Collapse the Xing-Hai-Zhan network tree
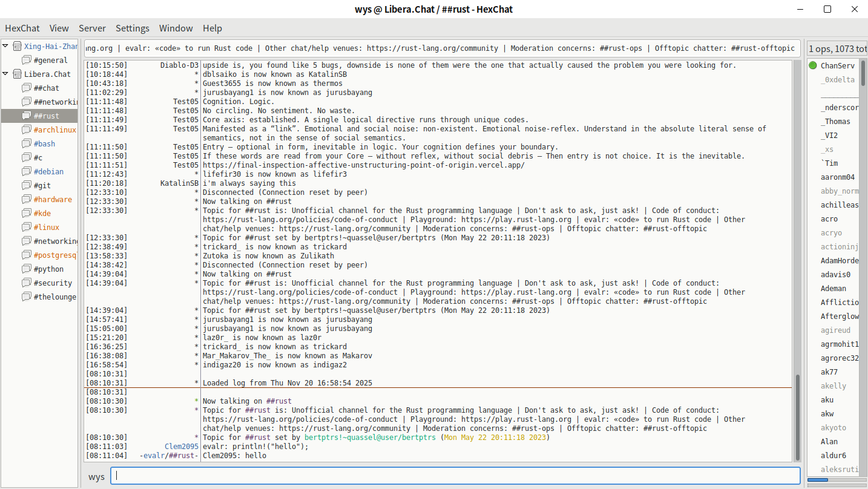Viewport: 868px width, 489px height. (x=5, y=46)
